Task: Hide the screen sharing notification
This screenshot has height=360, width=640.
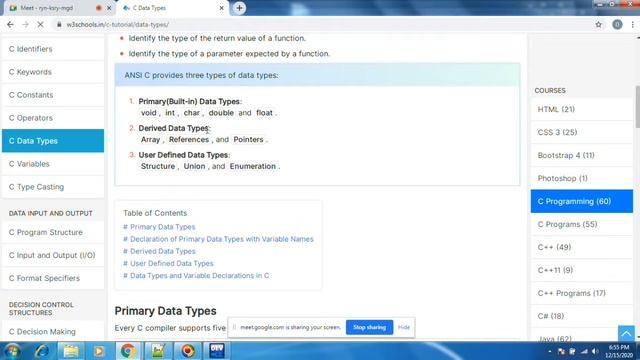Action: tap(404, 327)
